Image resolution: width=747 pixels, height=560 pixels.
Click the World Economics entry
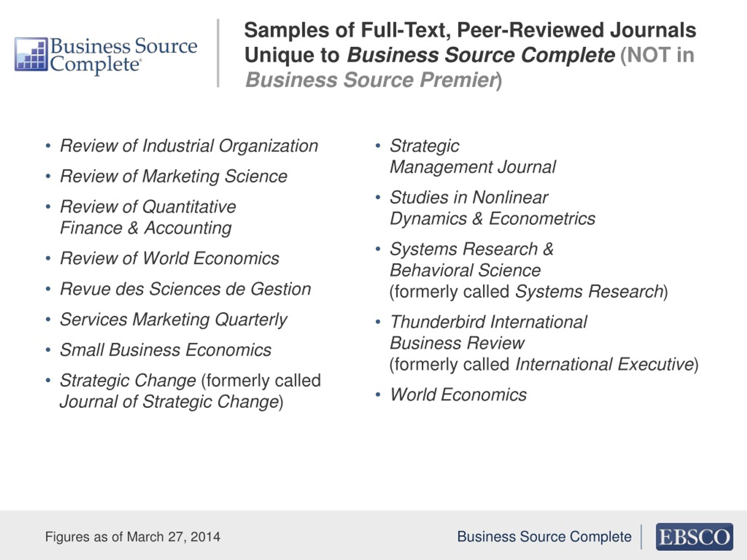click(x=458, y=395)
